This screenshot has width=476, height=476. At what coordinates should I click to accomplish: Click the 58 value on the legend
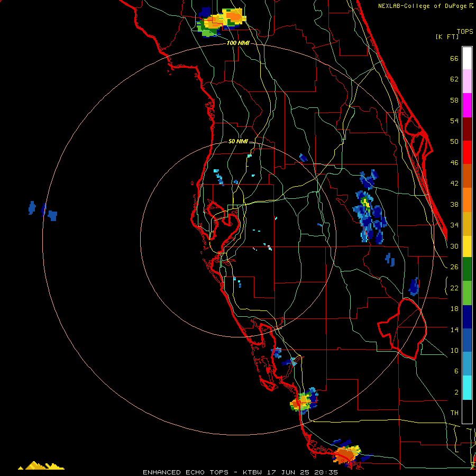coord(454,100)
